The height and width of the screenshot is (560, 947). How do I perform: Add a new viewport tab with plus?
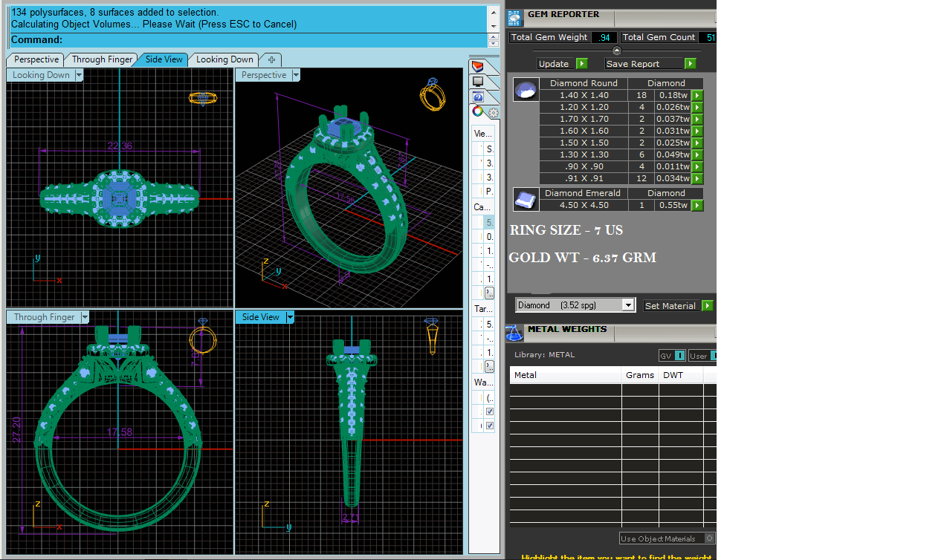click(271, 59)
